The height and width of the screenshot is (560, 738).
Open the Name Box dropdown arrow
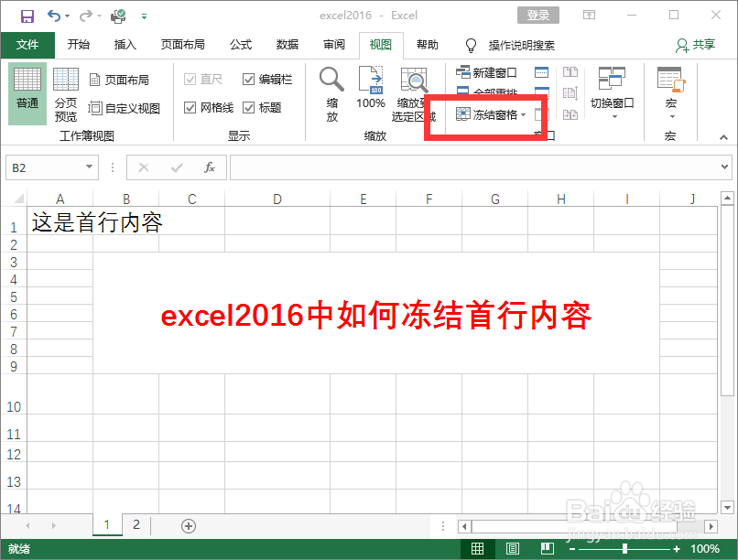[x=89, y=167]
